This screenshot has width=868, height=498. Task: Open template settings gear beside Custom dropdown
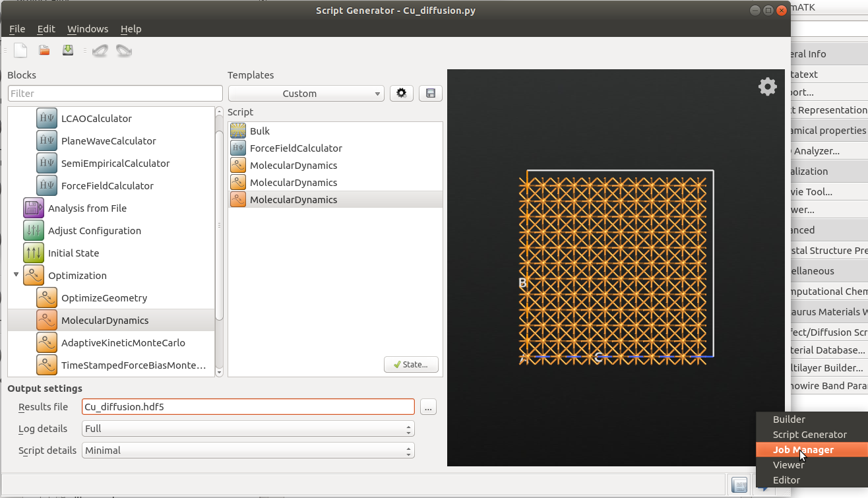402,93
